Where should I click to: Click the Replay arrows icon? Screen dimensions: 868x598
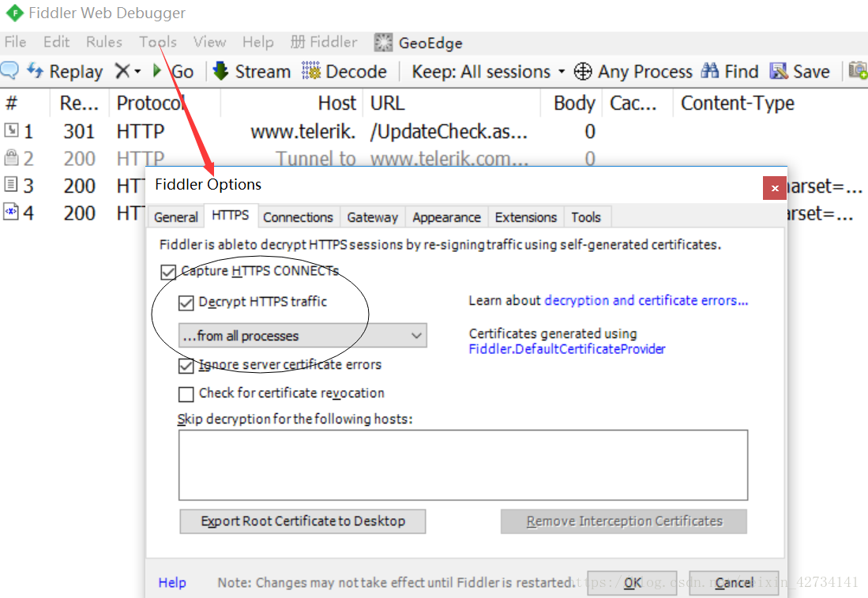(36, 71)
